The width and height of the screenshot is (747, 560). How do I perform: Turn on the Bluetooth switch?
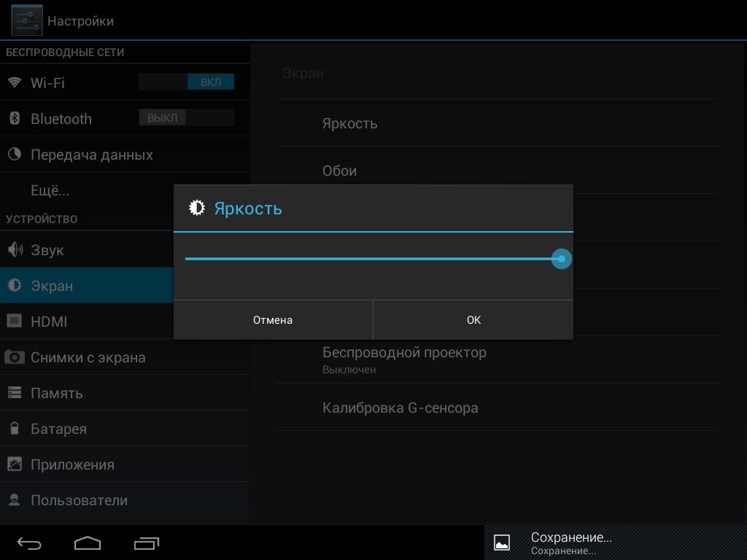pyautogui.click(x=187, y=118)
